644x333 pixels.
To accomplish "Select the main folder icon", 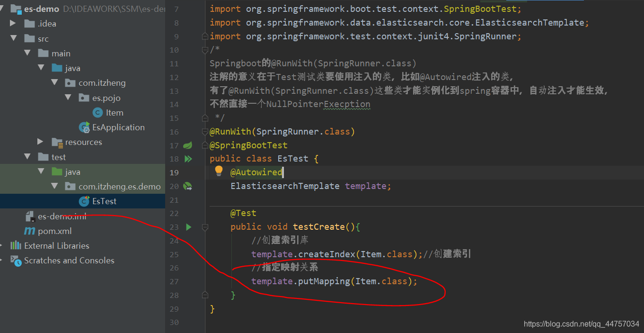I will click(x=44, y=53).
